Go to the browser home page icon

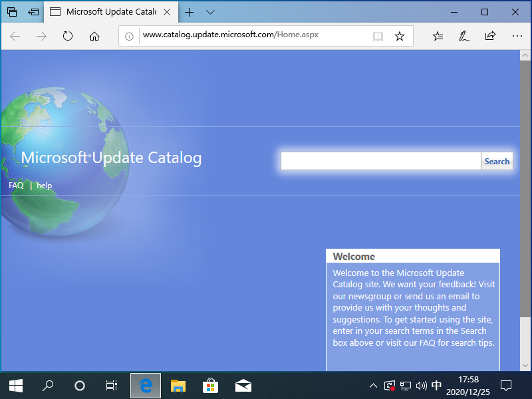[x=94, y=36]
